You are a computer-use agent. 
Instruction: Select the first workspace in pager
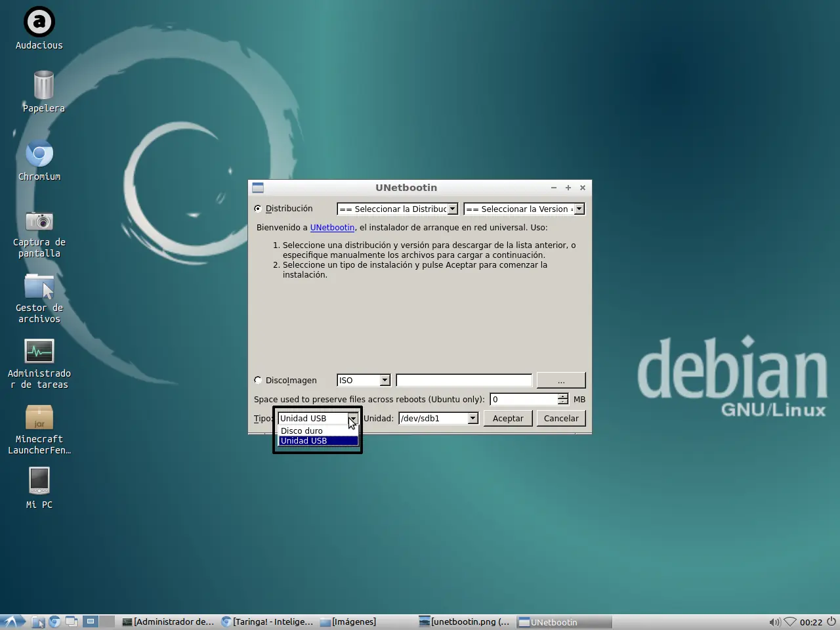tap(91, 621)
